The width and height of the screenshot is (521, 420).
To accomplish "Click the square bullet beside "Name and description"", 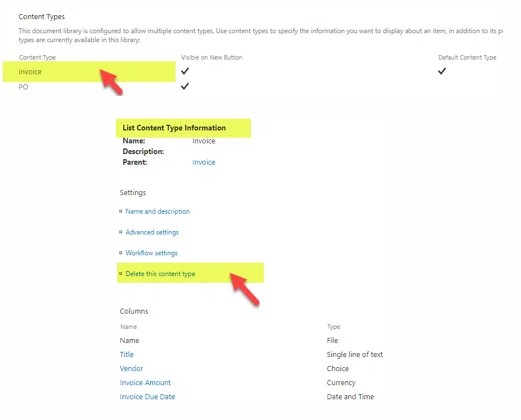I will pyautogui.click(x=121, y=211).
